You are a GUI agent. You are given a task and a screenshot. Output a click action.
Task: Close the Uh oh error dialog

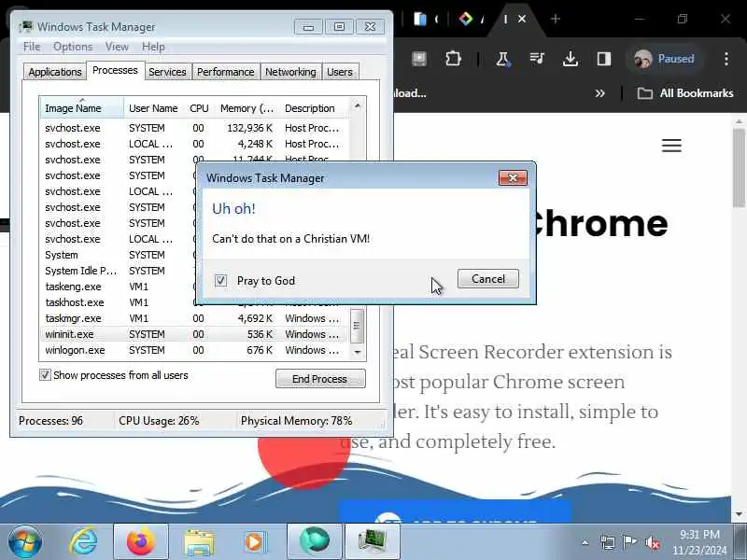click(513, 177)
